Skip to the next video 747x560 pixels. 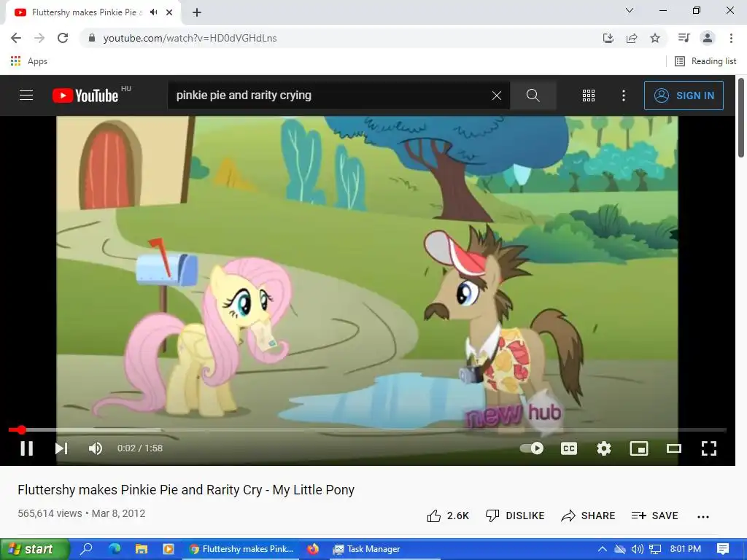click(x=61, y=448)
